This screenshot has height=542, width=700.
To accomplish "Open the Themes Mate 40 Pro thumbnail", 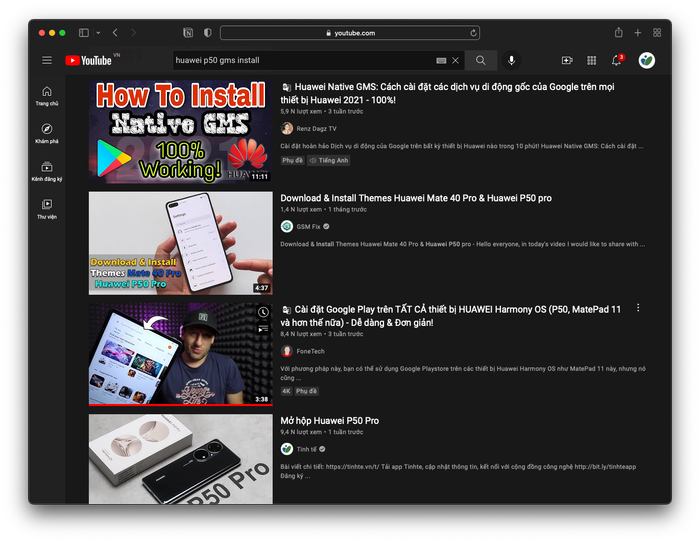I will 180,243.
